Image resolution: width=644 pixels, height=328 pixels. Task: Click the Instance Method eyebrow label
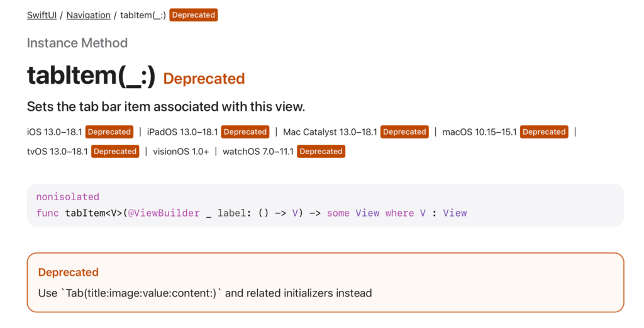[77, 43]
